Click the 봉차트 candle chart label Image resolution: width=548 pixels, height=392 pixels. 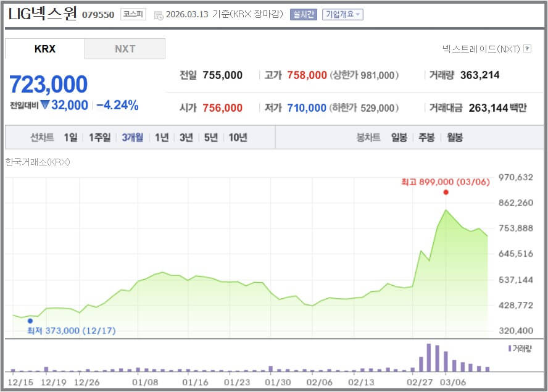tap(368, 138)
